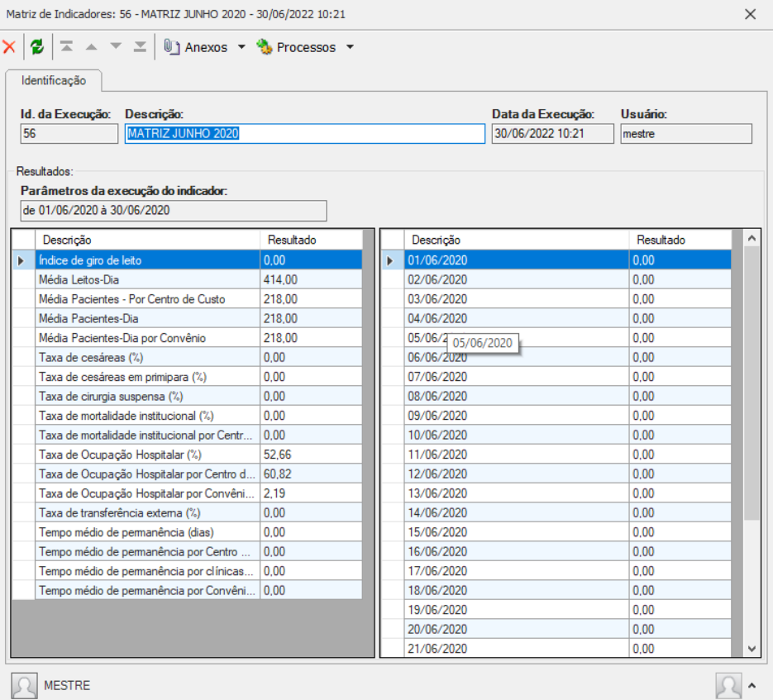This screenshot has width=773, height=700.
Task: Select row Taxa de cirurgia suspensa (%)
Action: pos(188,397)
